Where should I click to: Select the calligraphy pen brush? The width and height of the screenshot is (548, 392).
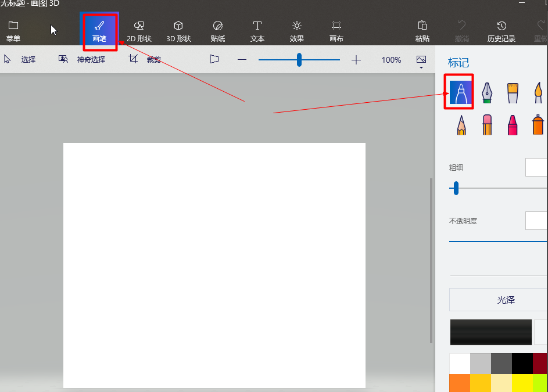click(487, 92)
